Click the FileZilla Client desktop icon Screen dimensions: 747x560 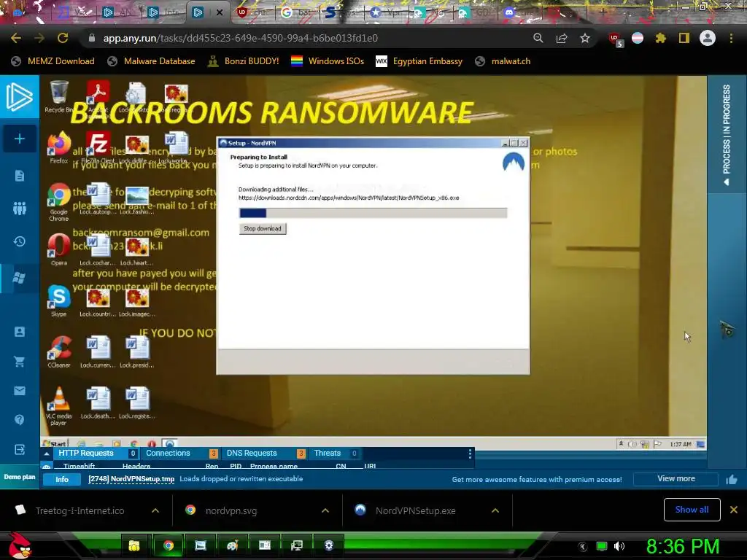[x=98, y=148]
